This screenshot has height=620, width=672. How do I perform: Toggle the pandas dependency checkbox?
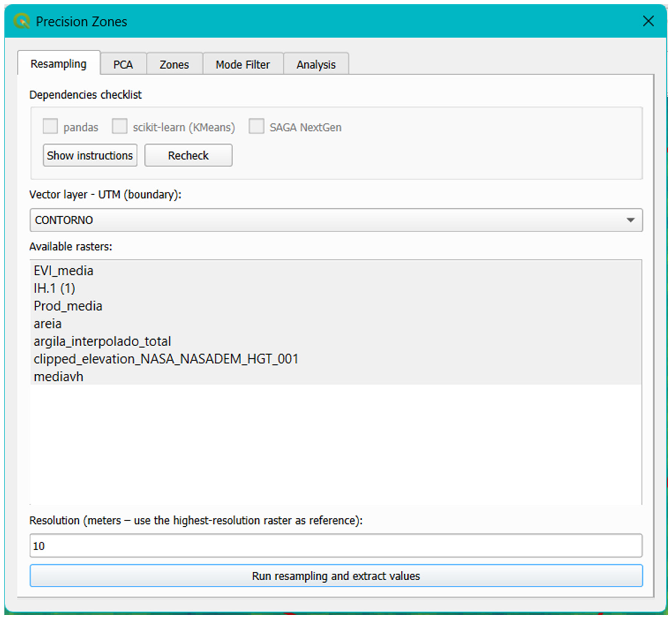(50, 126)
